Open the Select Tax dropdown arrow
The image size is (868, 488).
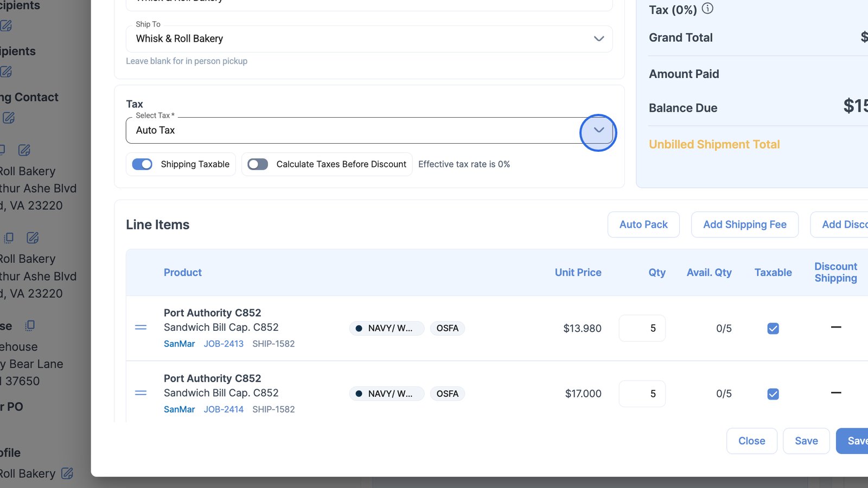coord(598,130)
